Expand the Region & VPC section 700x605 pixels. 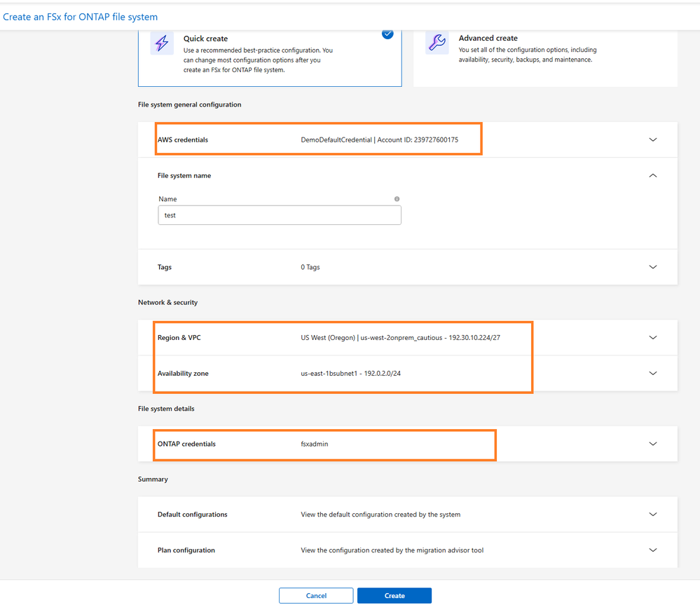click(653, 338)
